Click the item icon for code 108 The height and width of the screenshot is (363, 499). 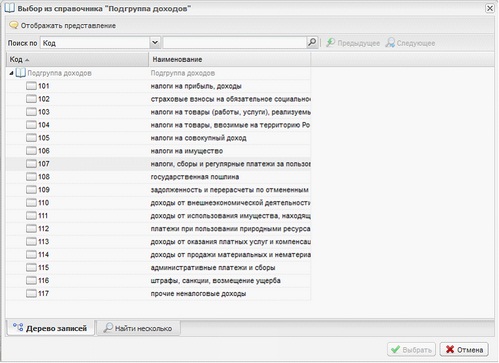pos(31,177)
